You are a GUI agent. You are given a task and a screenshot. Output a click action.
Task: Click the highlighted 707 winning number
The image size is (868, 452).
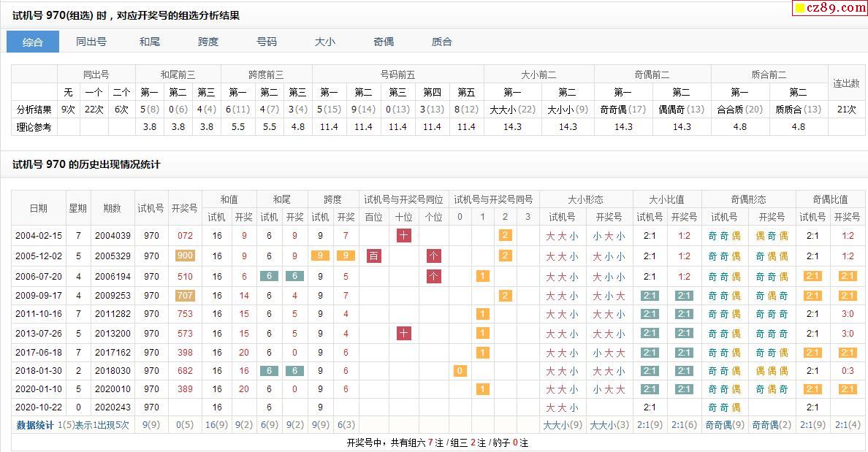click(x=185, y=295)
